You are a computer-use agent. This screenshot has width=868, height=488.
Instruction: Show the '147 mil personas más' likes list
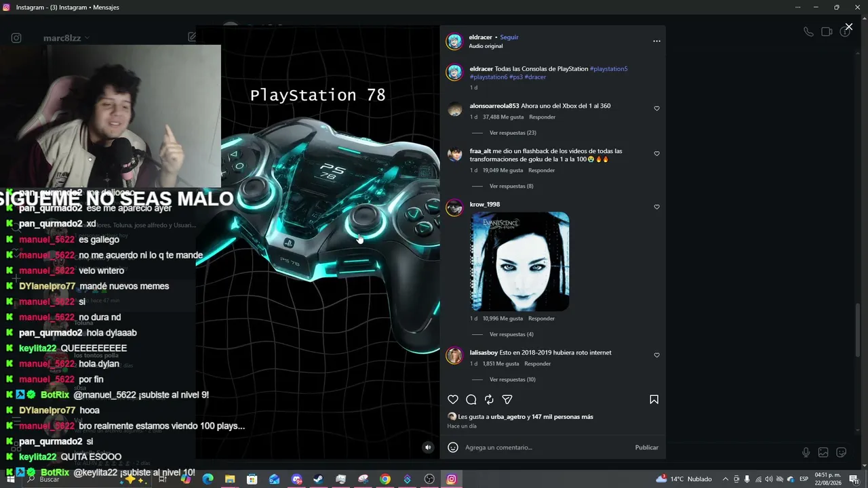563,417
